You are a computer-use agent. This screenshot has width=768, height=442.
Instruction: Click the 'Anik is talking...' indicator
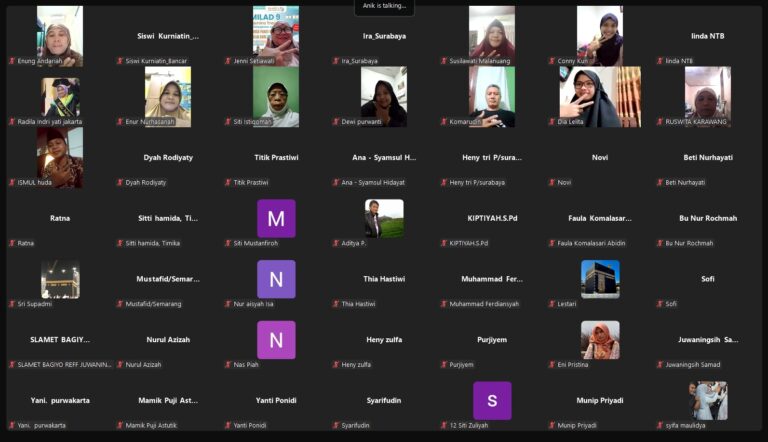384,6
